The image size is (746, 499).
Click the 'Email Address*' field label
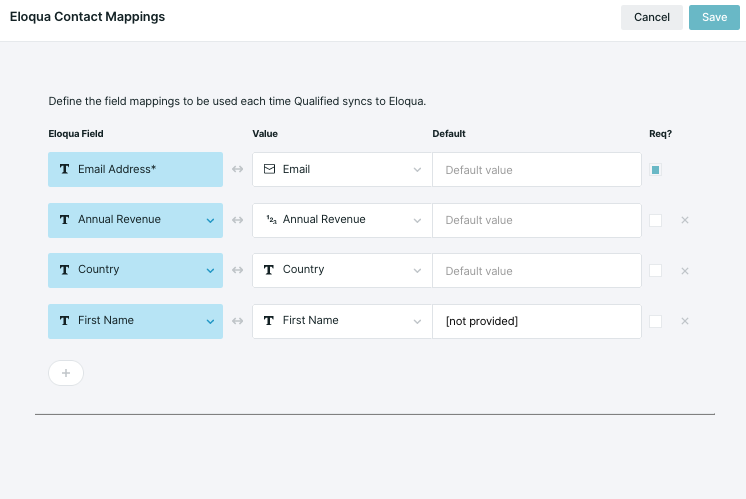pyautogui.click(x=117, y=169)
